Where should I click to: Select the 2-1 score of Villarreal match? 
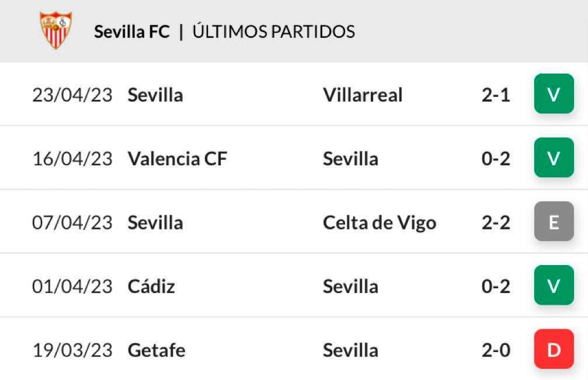click(496, 95)
